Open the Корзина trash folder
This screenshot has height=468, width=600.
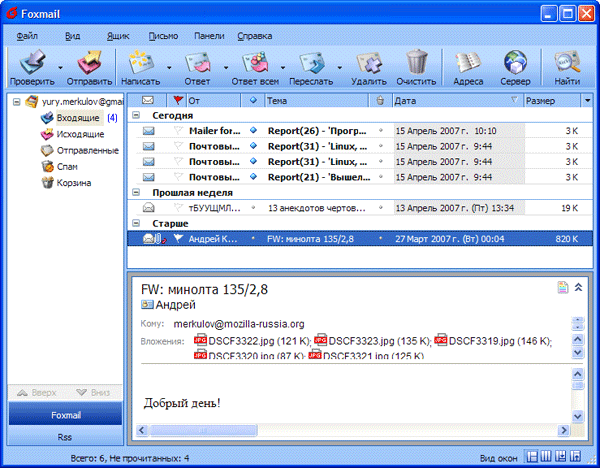click(73, 183)
